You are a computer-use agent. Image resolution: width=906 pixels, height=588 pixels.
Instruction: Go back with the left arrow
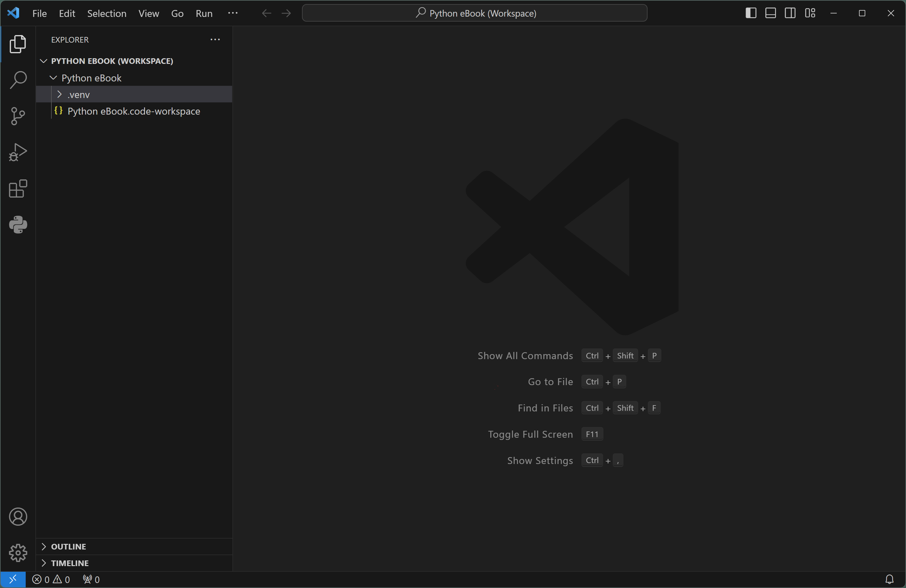point(267,13)
